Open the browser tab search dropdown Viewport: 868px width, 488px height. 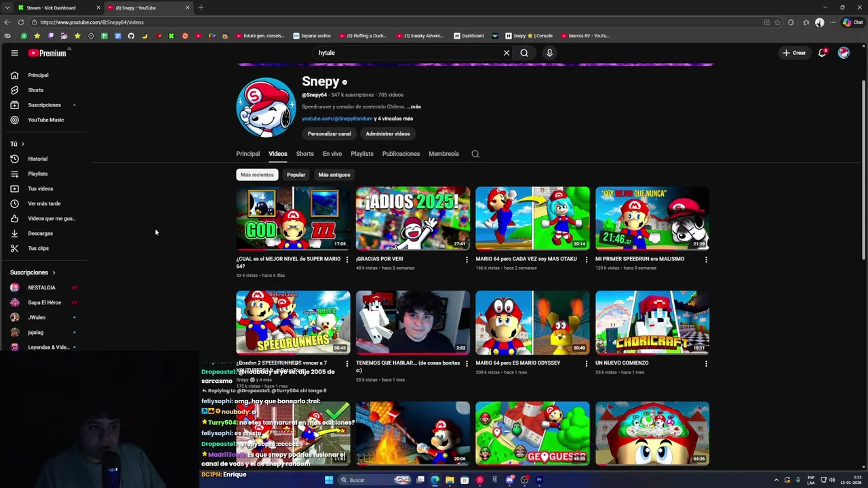pos(7,7)
